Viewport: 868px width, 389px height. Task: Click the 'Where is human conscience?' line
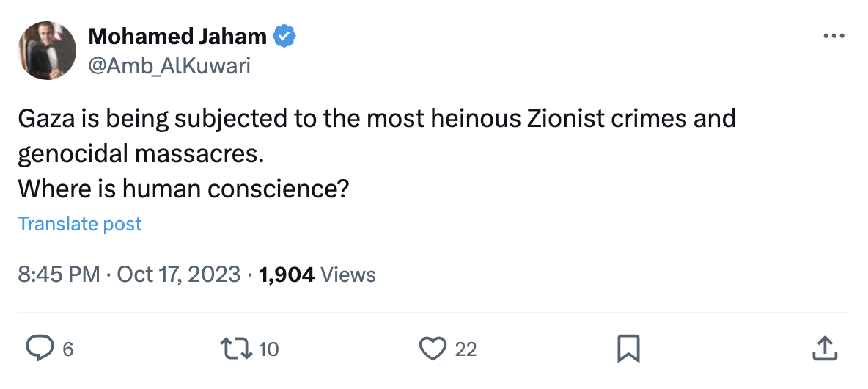[183, 189]
